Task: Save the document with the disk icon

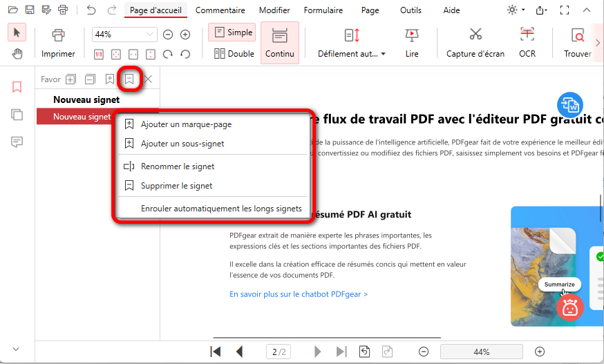Action: 30,10
